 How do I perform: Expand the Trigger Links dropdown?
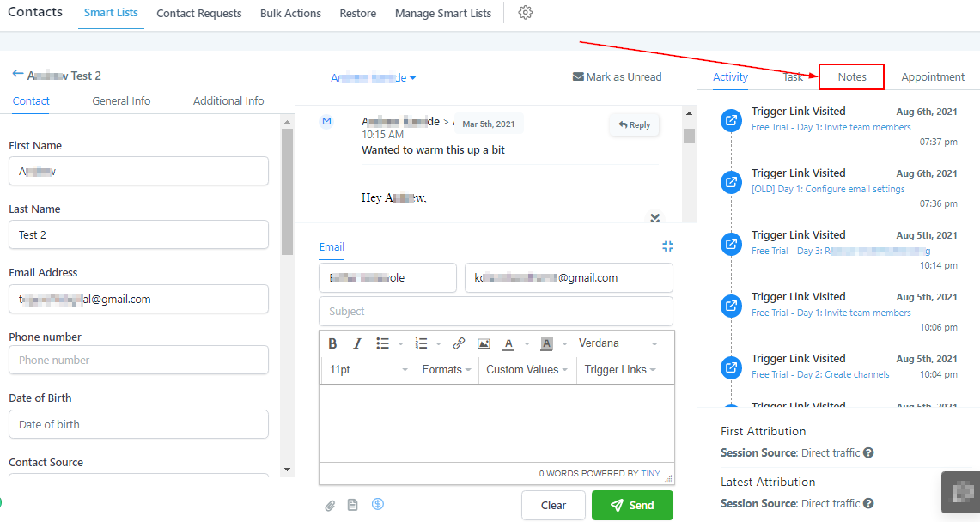pyautogui.click(x=620, y=370)
